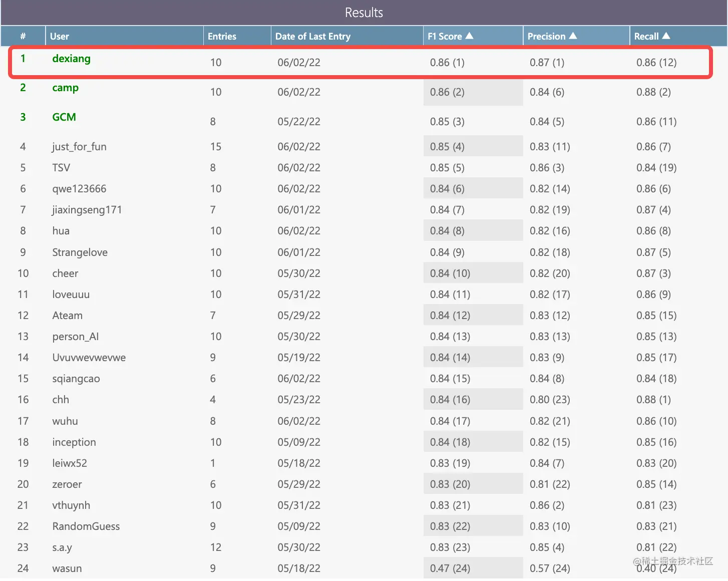This screenshot has width=728, height=581.
Task: Select username person_AI
Action: click(x=76, y=336)
